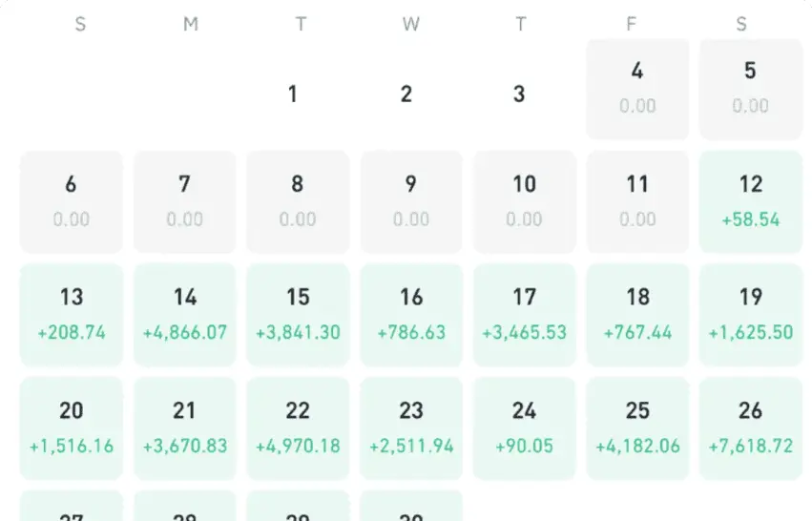Click day 25 with +4,182.06

coord(637,428)
